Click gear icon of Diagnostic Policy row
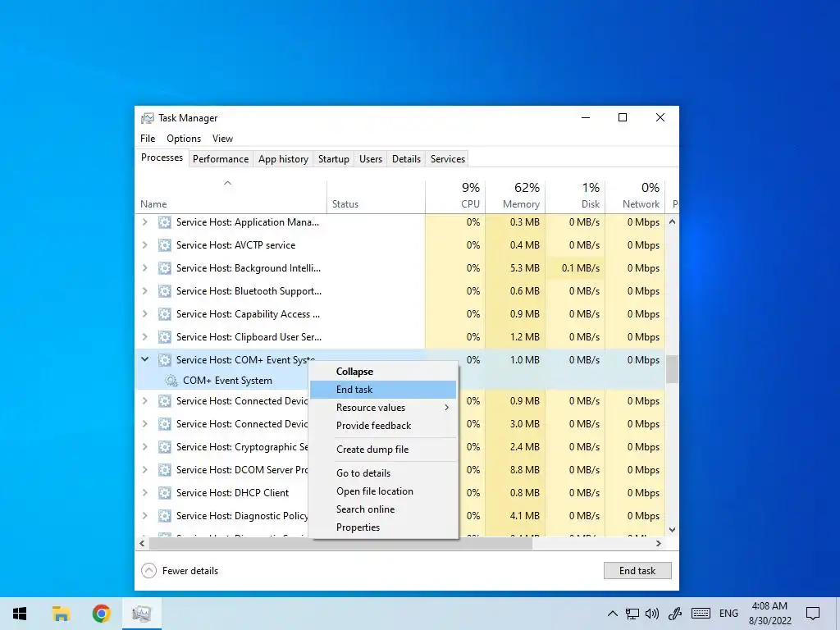The image size is (840, 630). pyautogui.click(x=164, y=516)
